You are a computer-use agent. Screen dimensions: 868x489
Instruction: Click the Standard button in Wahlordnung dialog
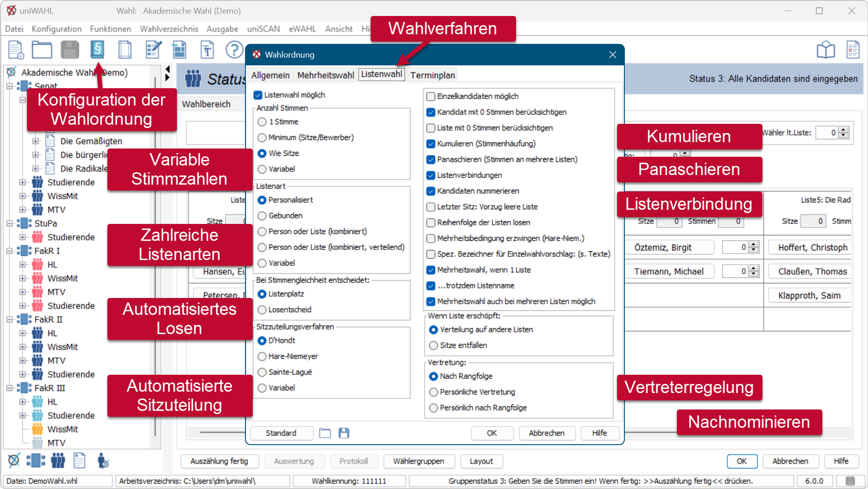coord(281,433)
